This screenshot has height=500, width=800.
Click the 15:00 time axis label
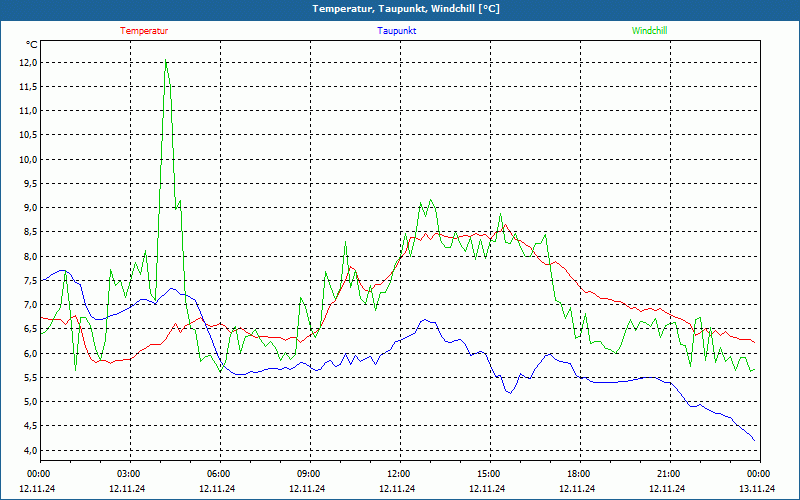coord(490,473)
